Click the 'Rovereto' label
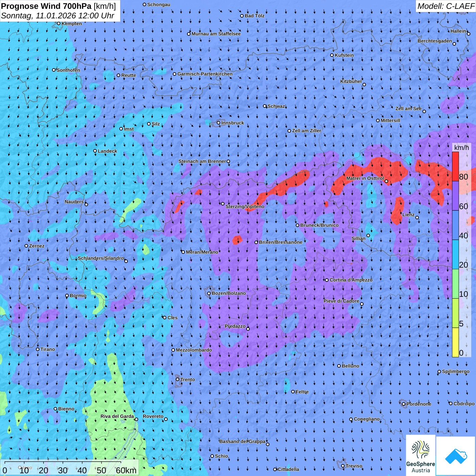 pos(153,416)
